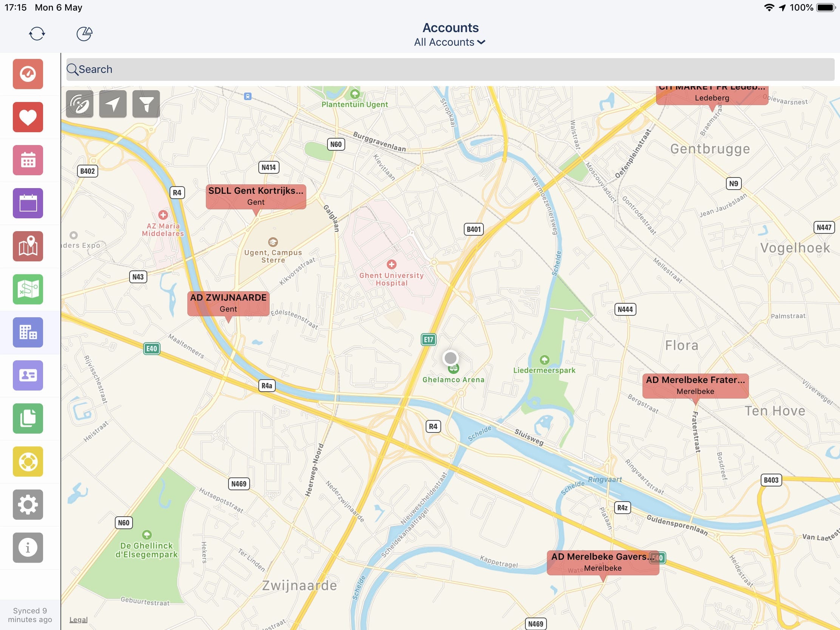Image resolution: width=840 pixels, height=630 pixels.
Task: Tap the Synced 9 minutes ago status
Action: click(30, 615)
